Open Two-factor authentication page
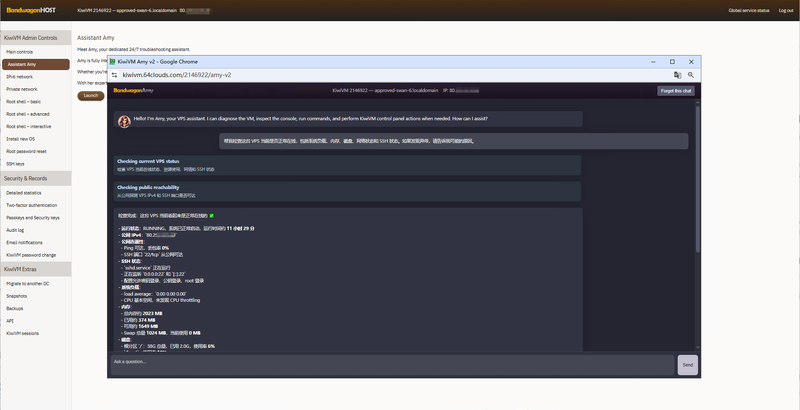The image size is (800, 410). (32, 205)
